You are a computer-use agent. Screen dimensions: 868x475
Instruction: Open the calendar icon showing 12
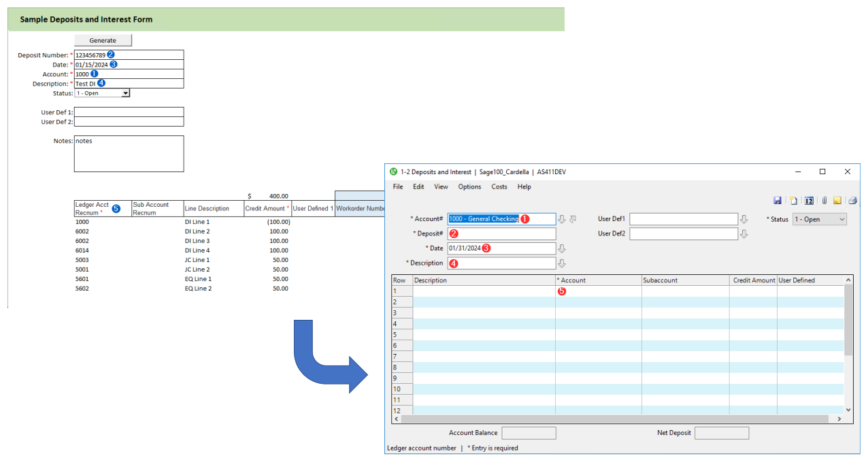click(809, 201)
